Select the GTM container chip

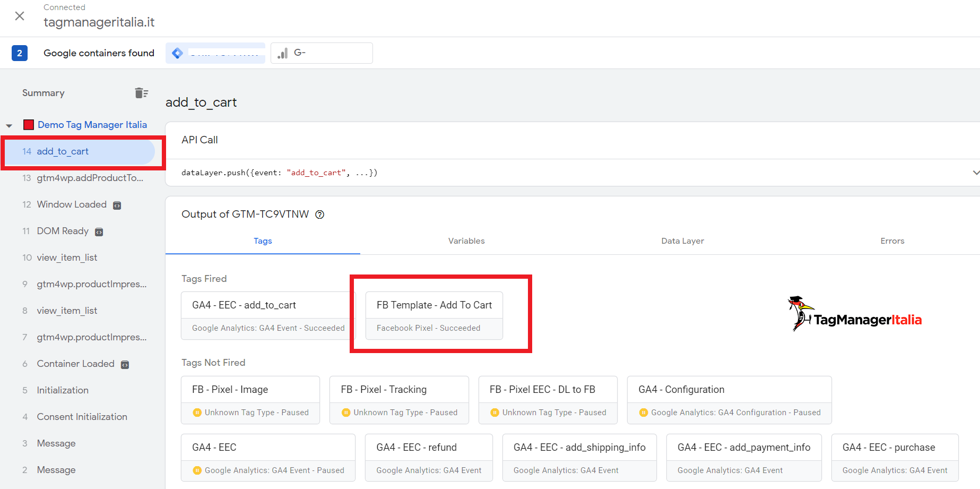[x=215, y=53]
